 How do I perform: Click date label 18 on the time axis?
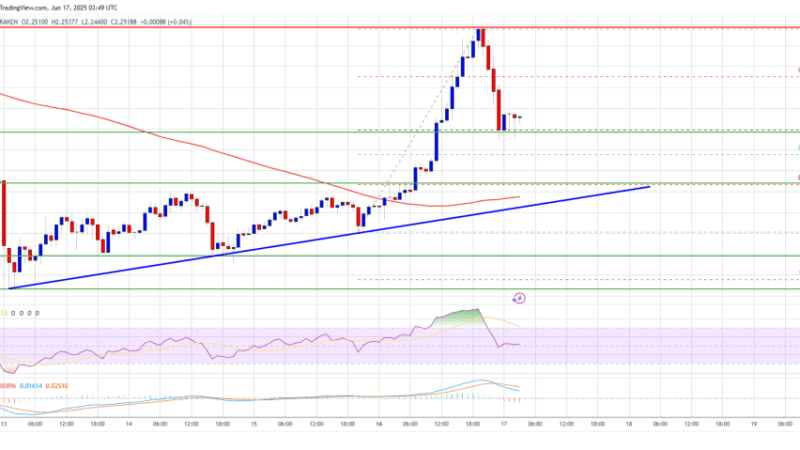(x=629, y=424)
